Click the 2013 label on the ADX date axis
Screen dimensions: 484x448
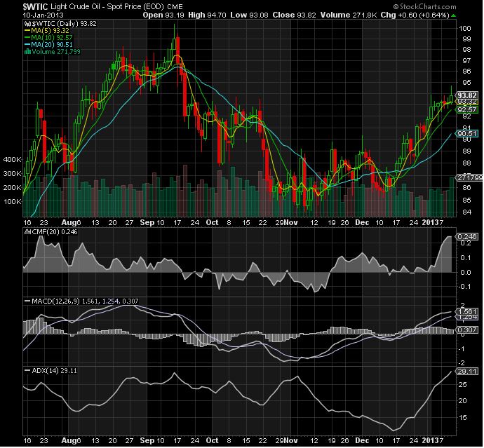click(x=430, y=440)
